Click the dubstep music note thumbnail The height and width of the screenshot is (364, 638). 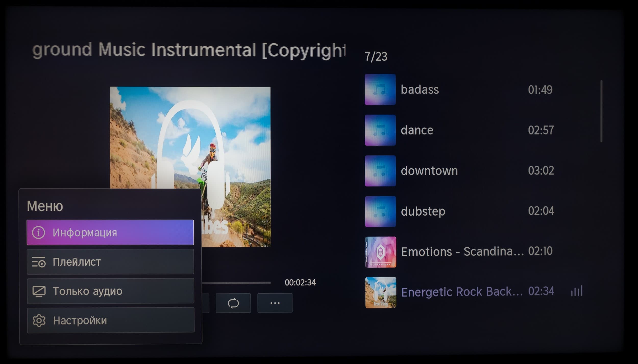tap(380, 211)
